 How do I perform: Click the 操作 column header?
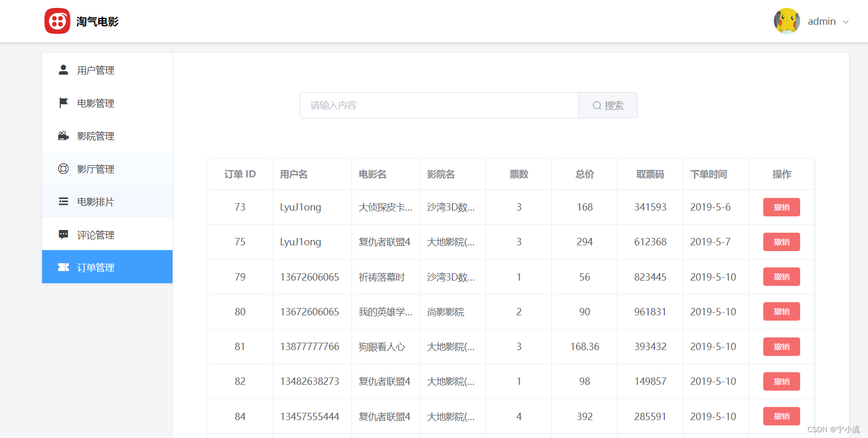pyautogui.click(x=782, y=174)
